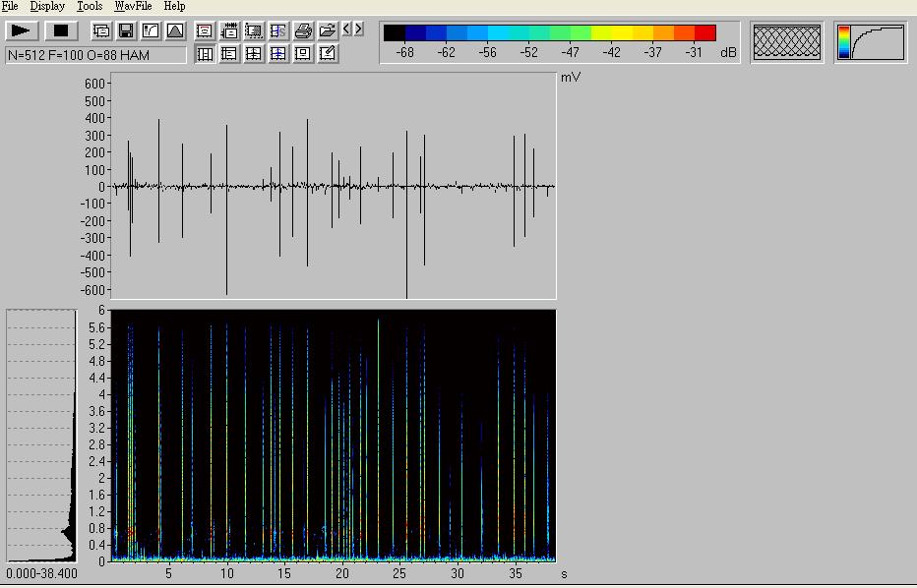Open the File menu
This screenshot has height=588, width=917.
point(10,6)
